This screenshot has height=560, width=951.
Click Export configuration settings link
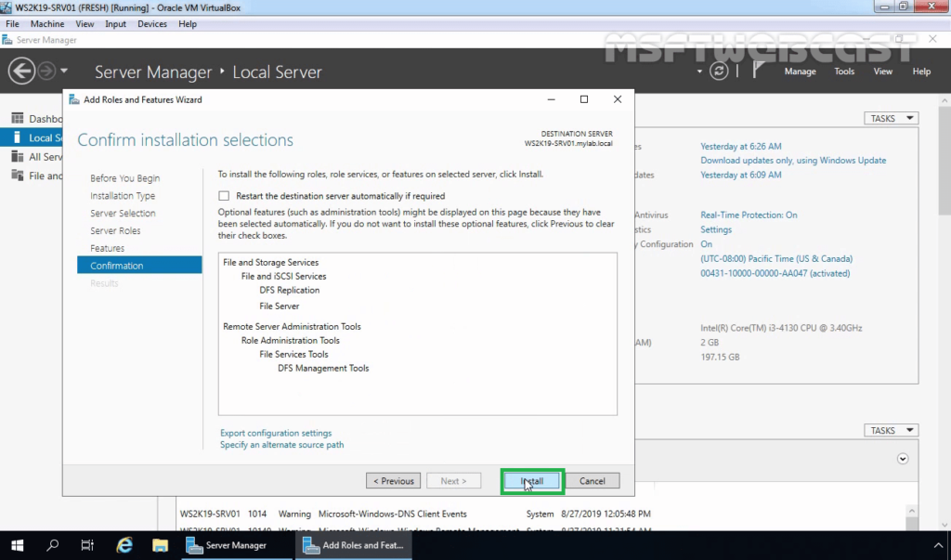pyautogui.click(x=276, y=433)
